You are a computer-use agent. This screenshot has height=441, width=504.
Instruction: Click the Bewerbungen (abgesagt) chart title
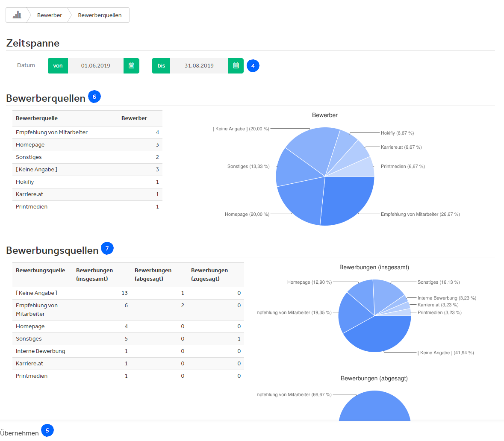click(374, 378)
